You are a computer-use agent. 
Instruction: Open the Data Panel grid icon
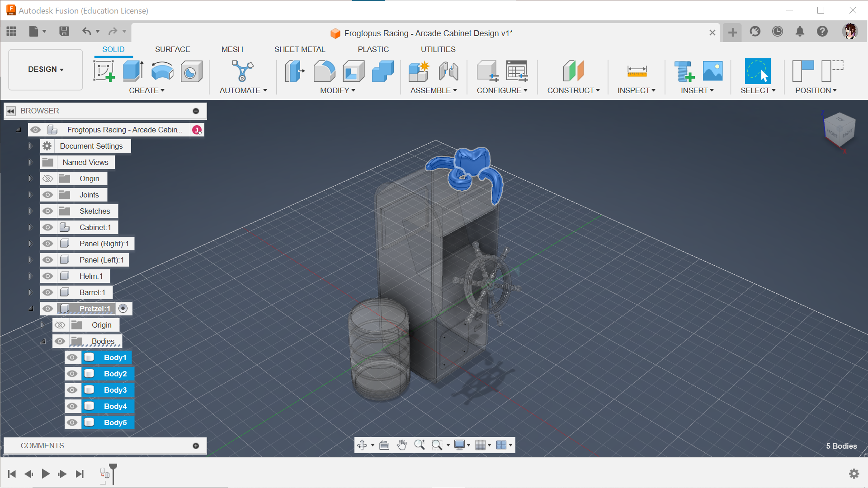point(11,31)
